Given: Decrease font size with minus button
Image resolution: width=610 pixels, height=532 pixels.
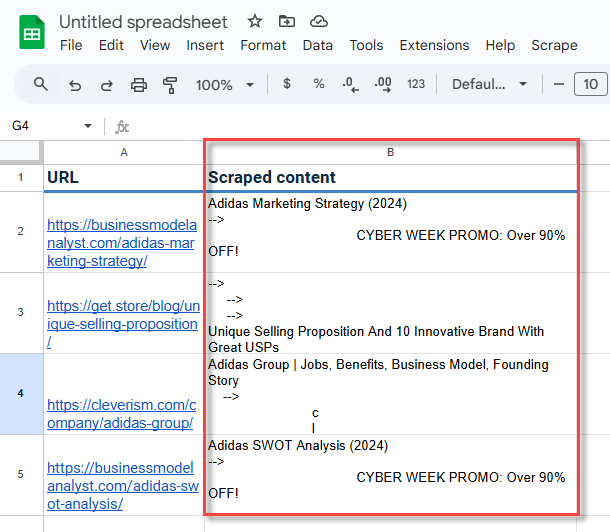Looking at the screenshot, I should [559, 84].
